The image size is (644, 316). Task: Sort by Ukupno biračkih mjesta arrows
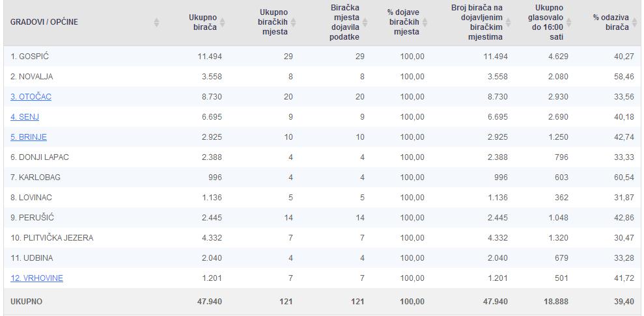[293, 22]
